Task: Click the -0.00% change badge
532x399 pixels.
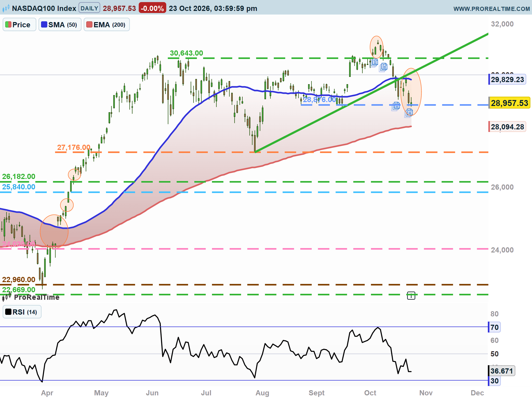Action: click(152, 8)
